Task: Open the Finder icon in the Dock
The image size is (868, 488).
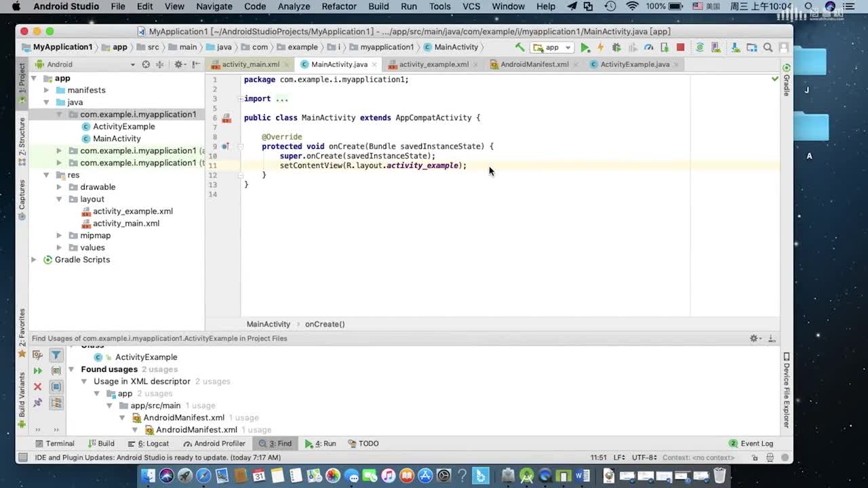Action: (148, 476)
